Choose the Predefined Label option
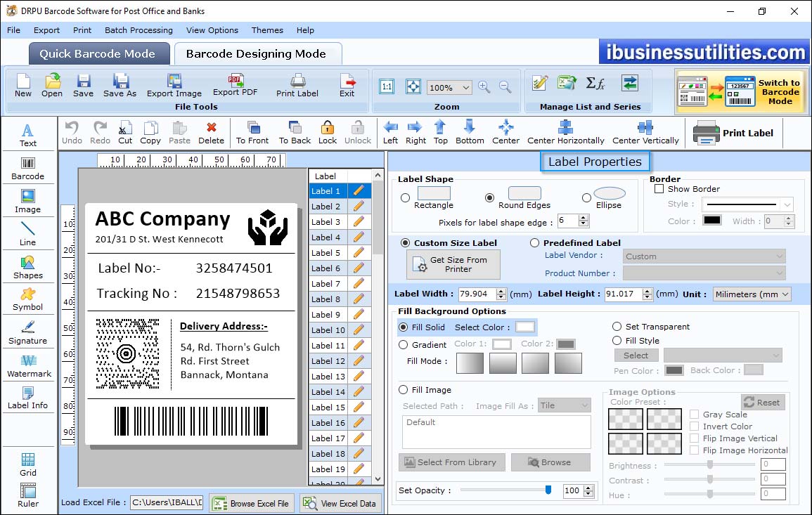812x515 pixels. (x=534, y=243)
